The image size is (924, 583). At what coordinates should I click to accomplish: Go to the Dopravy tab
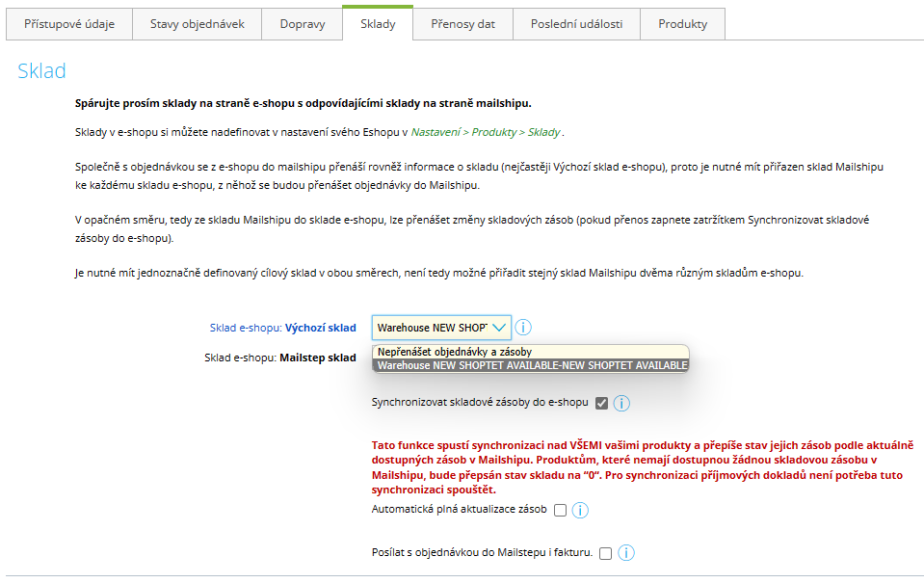click(302, 24)
